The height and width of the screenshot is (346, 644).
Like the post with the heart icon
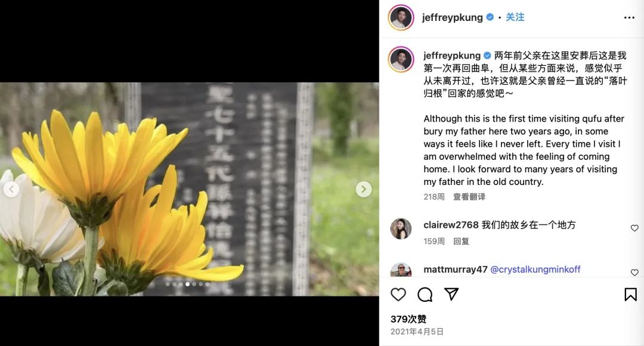pyautogui.click(x=398, y=295)
